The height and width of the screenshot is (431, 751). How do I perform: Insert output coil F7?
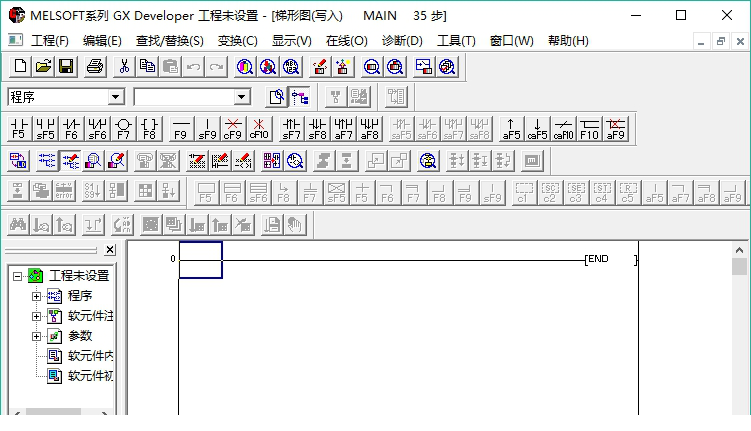point(123,129)
